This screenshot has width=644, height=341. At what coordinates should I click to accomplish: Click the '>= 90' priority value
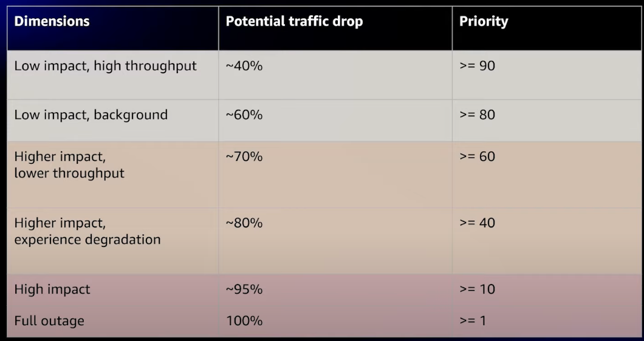(x=478, y=66)
